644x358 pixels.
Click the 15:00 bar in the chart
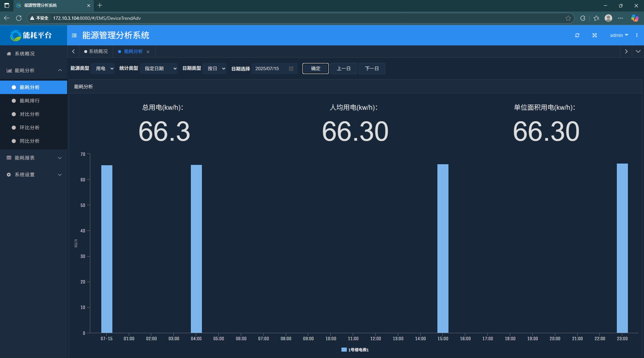(442, 249)
